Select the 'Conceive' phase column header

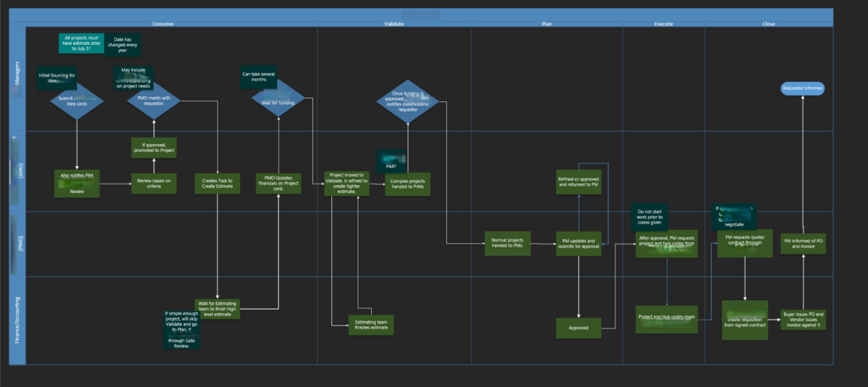tap(163, 24)
